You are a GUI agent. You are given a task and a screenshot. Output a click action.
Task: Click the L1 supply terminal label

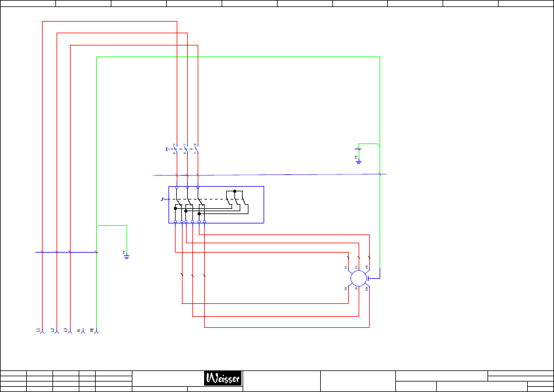38,330
